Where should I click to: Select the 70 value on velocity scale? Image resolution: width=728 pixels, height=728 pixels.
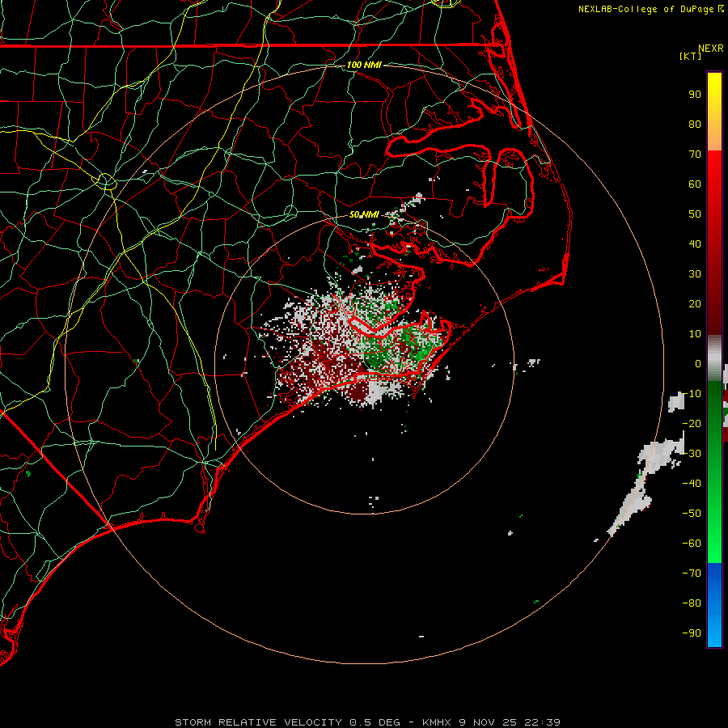(x=695, y=154)
